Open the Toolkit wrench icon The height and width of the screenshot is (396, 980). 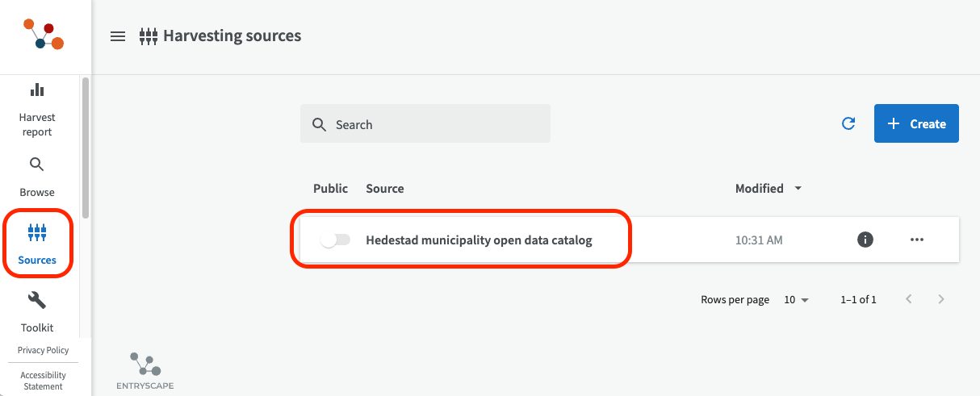pos(37,301)
